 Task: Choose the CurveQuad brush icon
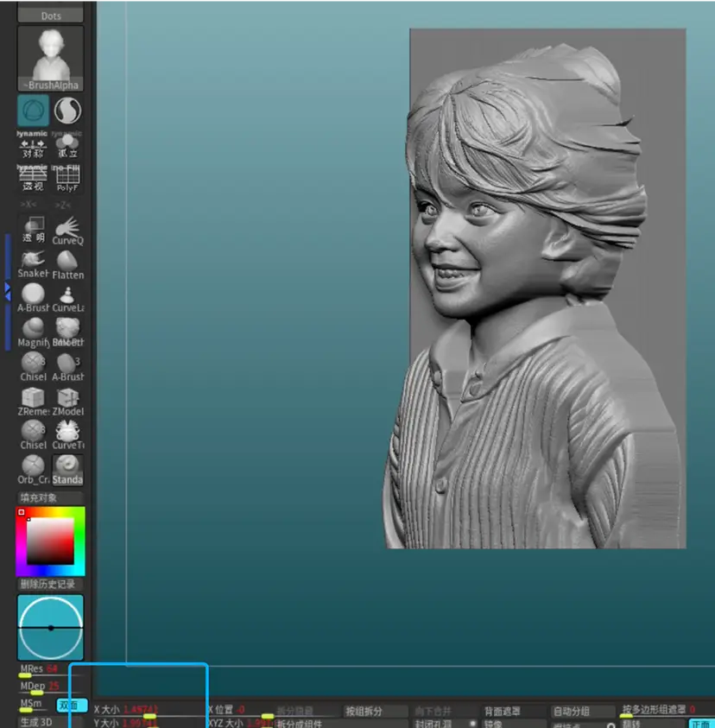pyautogui.click(x=67, y=230)
